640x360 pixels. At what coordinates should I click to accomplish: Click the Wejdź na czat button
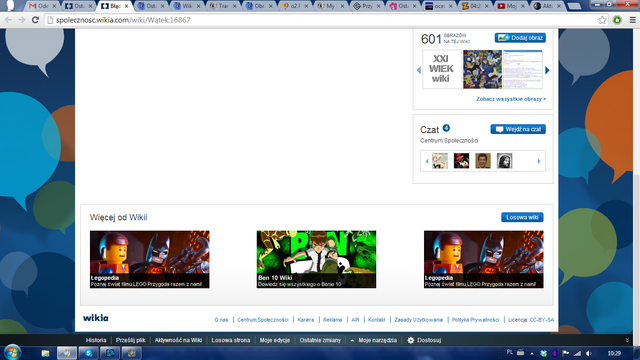click(518, 129)
